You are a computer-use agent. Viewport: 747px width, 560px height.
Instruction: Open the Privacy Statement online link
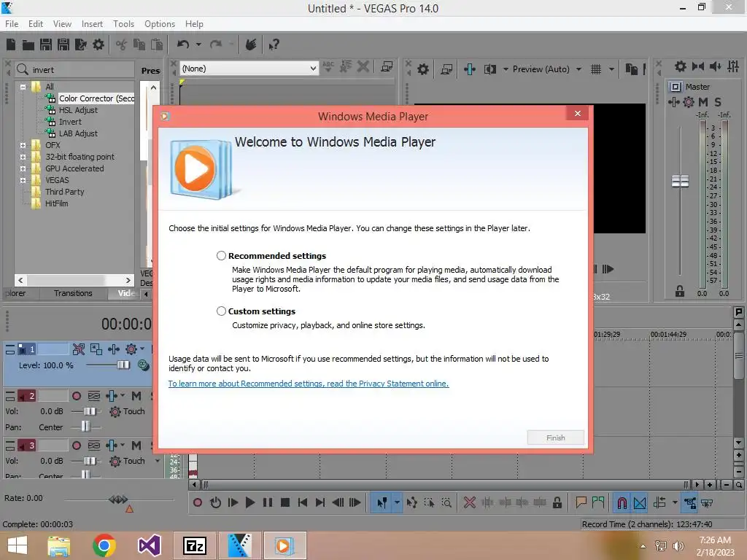click(309, 384)
